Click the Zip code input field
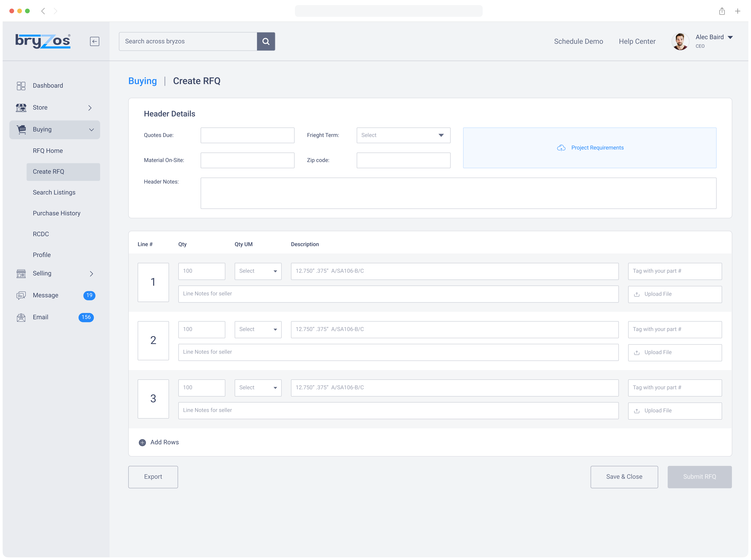Viewport: 751px width, 560px height. pos(403,160)
